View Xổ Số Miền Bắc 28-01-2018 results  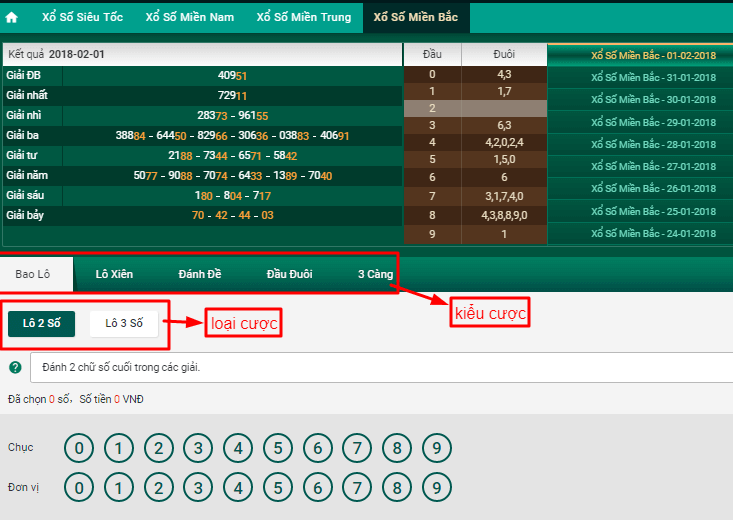pyautogui.click(x=653, y=144)
